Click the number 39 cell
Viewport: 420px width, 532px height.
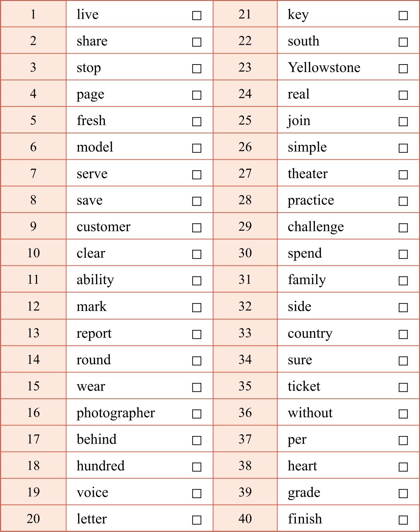tap(245, 492)
